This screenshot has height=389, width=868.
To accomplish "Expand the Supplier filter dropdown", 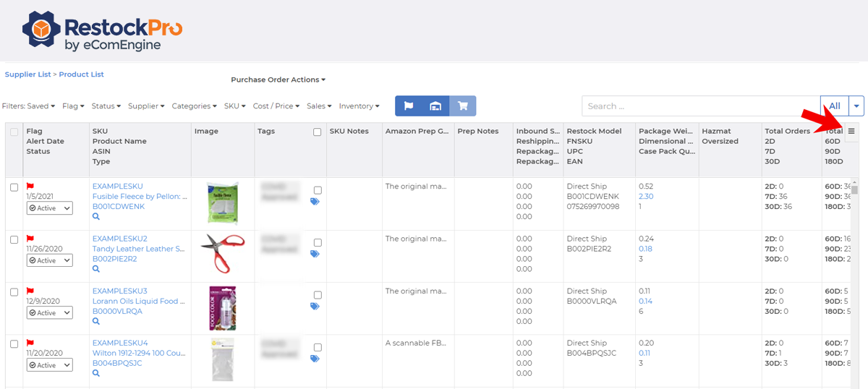I will [146, 106].
